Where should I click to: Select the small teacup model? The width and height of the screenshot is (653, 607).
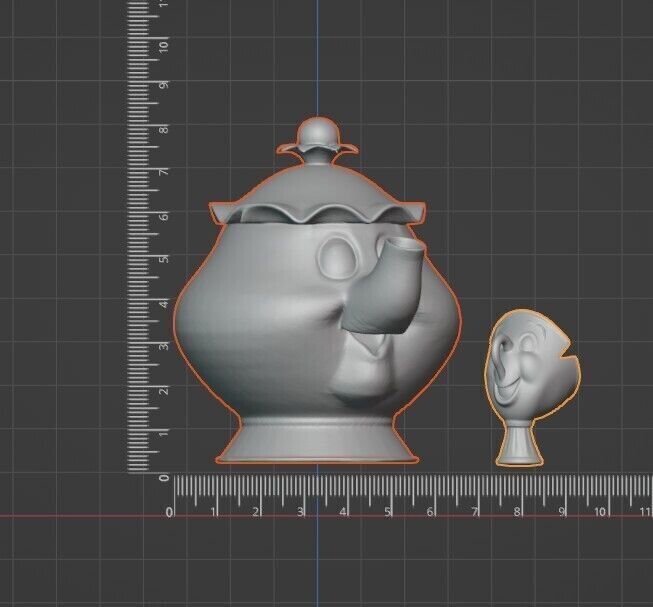pos(532,387)
